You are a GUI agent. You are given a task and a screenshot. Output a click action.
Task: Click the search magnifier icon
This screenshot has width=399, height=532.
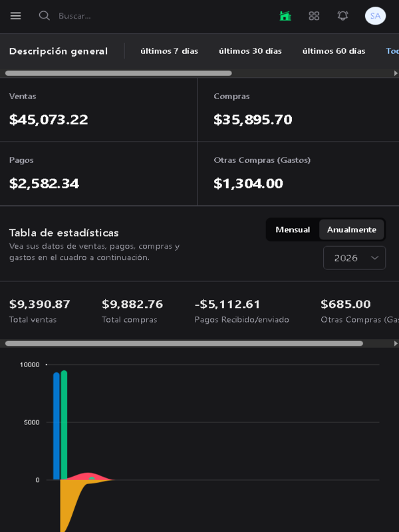(x=45, y=16)
